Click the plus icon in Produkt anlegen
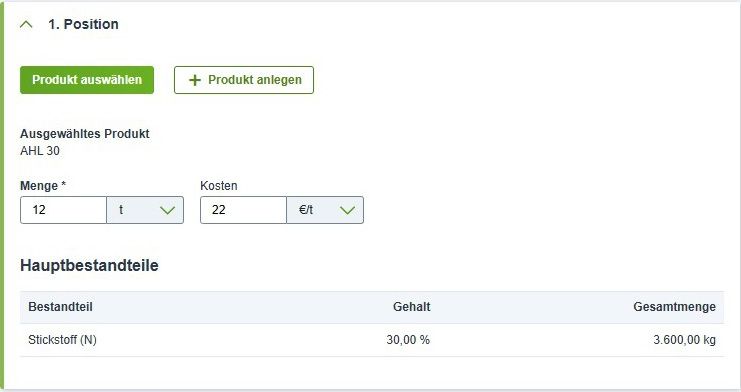This screenshot has width=741, height=392. (195, 80)
